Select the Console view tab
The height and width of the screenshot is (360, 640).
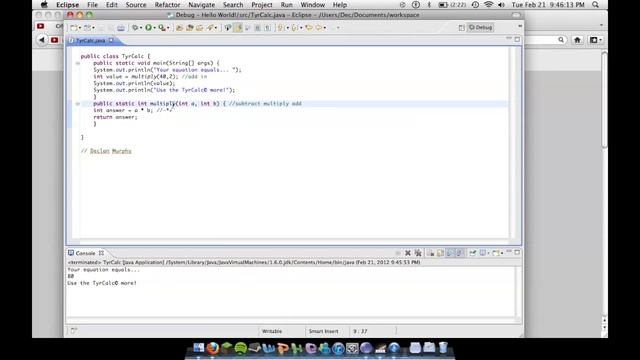(x=85, y=253)
